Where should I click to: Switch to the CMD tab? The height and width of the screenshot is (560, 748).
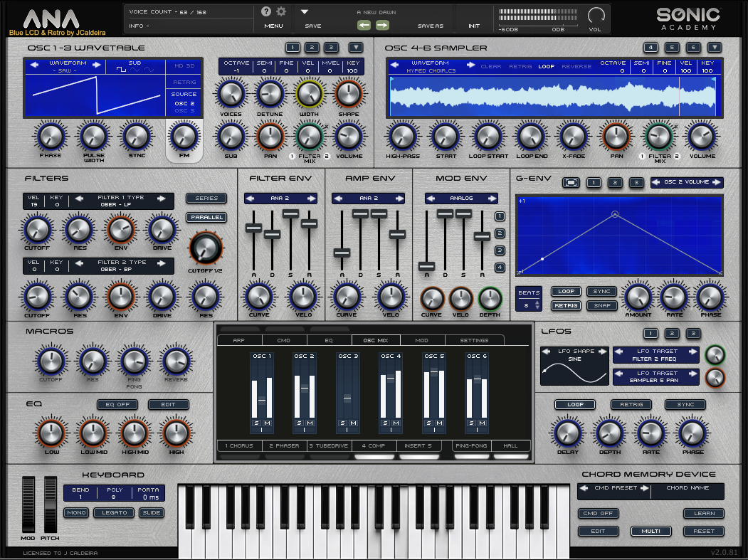point(284,340)
